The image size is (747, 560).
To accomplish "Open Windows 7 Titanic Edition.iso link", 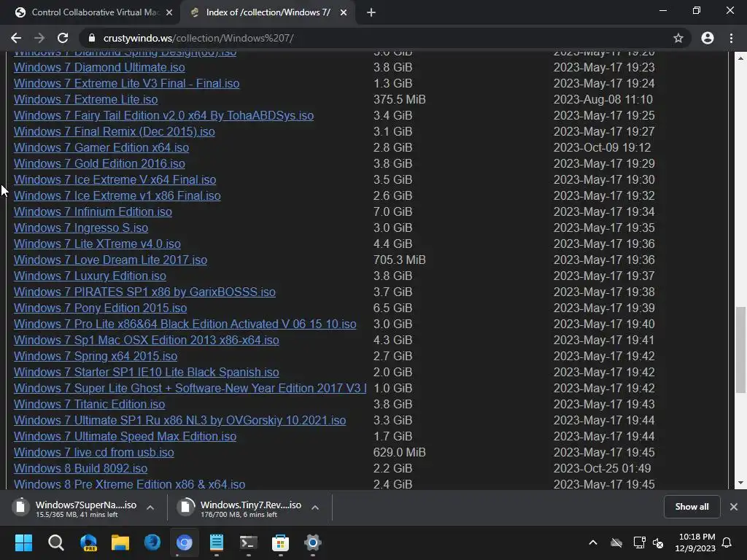I will [89, 404].
